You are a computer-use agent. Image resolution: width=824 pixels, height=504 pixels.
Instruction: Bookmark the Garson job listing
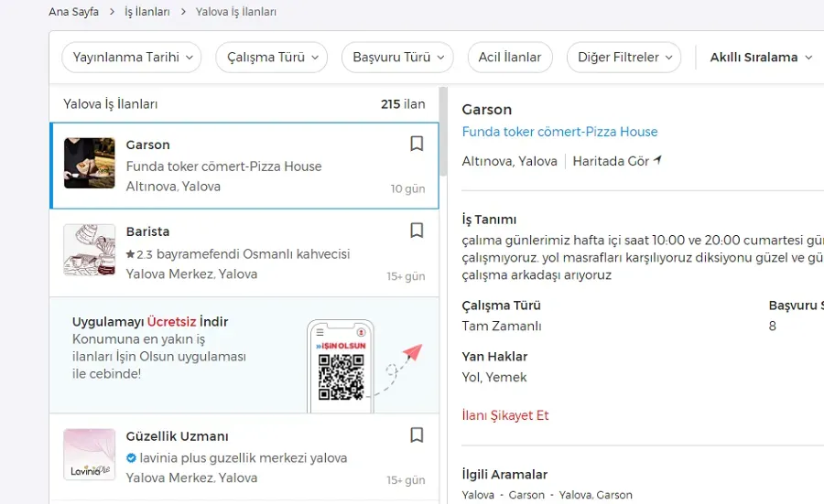(x=417, y=144)
